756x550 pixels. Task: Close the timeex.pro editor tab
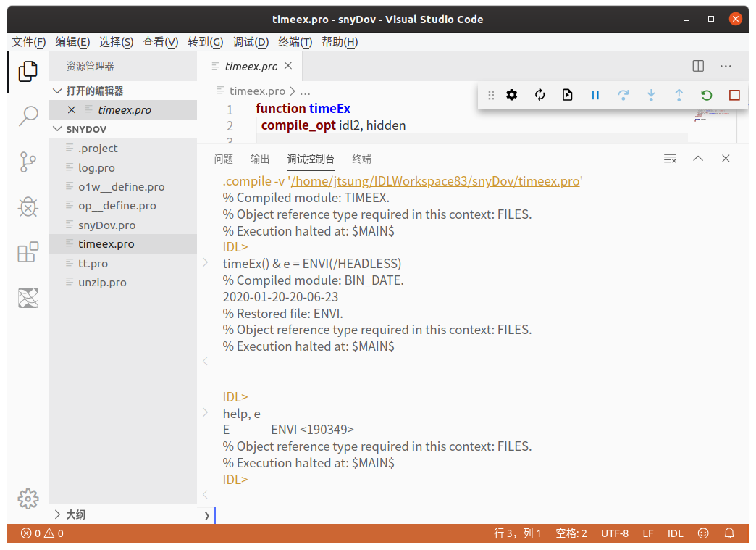point(288,66)
